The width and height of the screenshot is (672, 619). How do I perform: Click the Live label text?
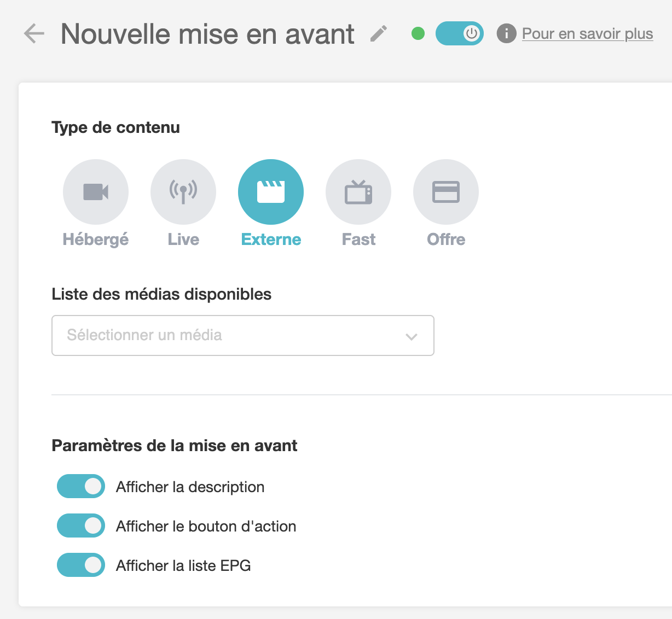tap(183, 240)
